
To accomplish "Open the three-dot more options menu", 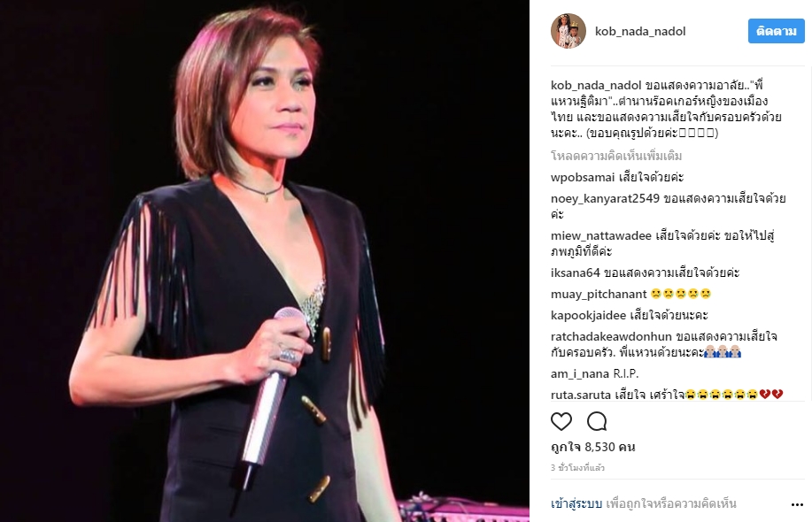I will pyautogui.click(x=797, y=504).
